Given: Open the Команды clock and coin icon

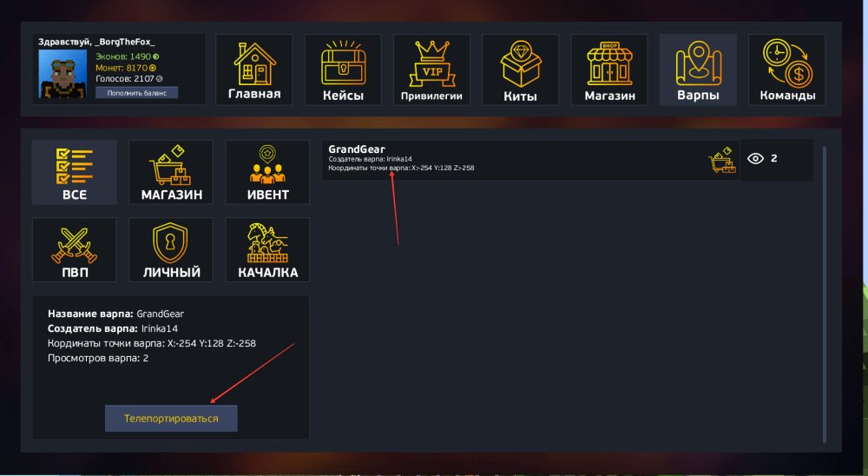Looking at the screenshot, I should tap(787, 69).
